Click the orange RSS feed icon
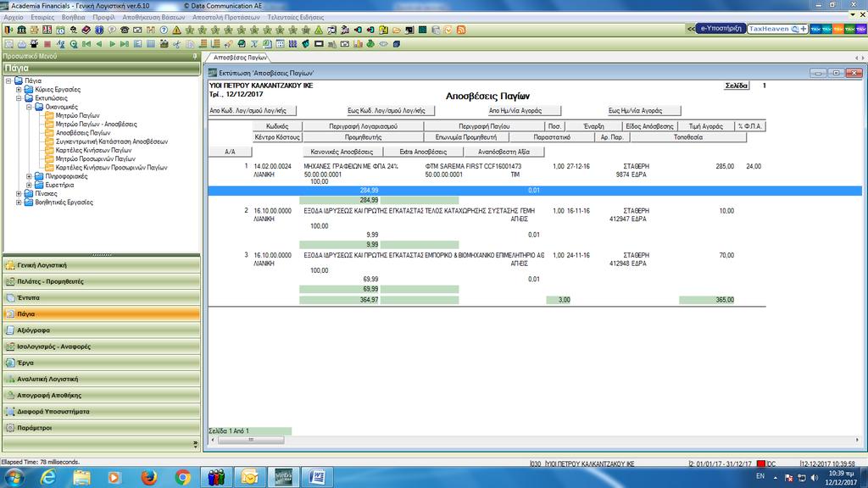The image size is (868, 488). point(461,30)
